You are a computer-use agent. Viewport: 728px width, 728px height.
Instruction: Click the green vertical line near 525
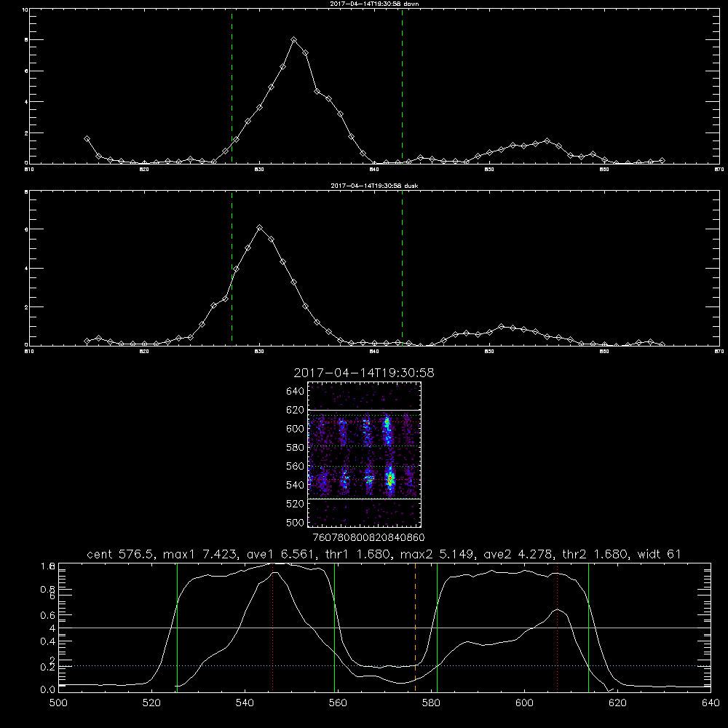[x=177, y=628]
